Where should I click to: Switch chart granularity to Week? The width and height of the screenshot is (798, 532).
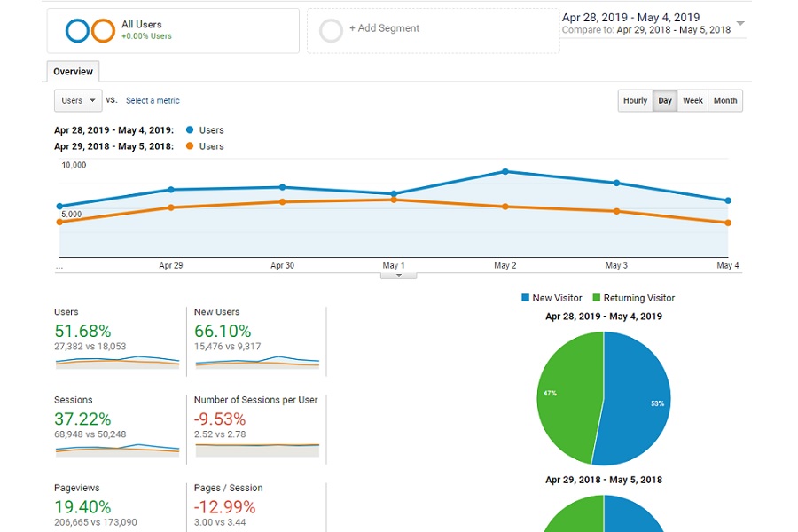coord(692,101)
